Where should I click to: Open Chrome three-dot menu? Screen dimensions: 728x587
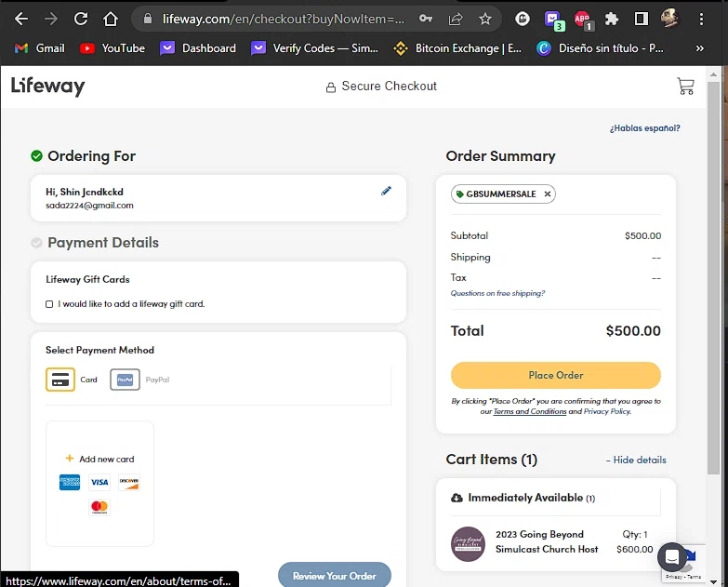(x=701, y=19)
